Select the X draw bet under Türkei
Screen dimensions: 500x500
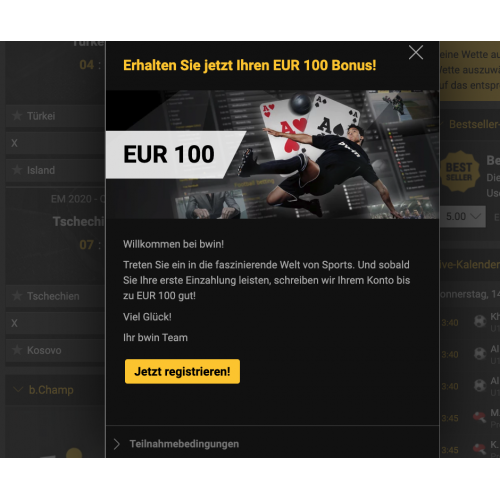coord(55,143)
